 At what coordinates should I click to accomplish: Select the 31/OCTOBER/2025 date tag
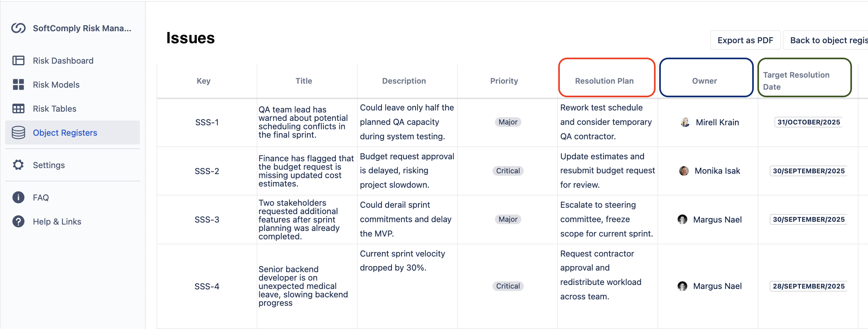click(809, 122)
